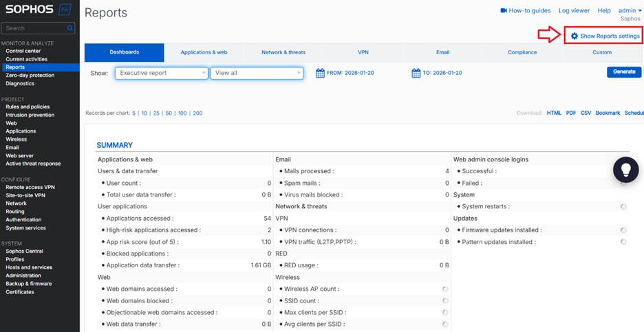Open the Log viewer link
The height and width of the screenshot is (332, 644).
click(574, 11)
